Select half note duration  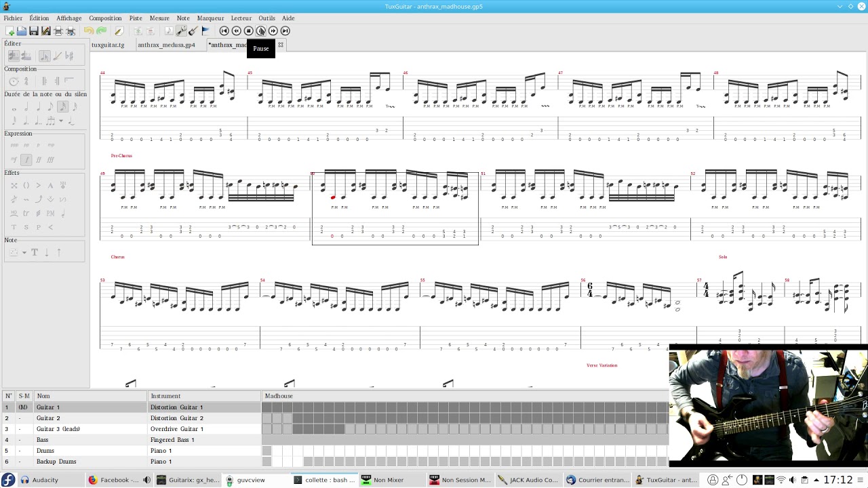(x=26, y=107)
